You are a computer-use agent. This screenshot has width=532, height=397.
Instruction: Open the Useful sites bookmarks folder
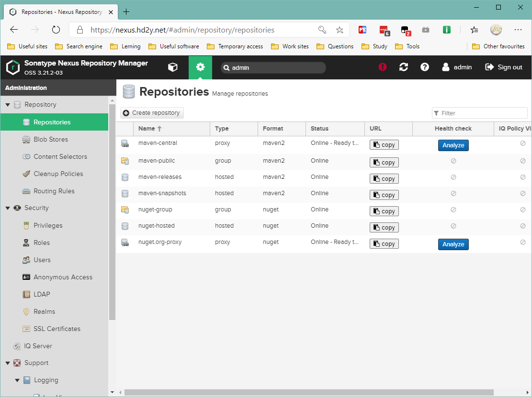pos(27,46)
